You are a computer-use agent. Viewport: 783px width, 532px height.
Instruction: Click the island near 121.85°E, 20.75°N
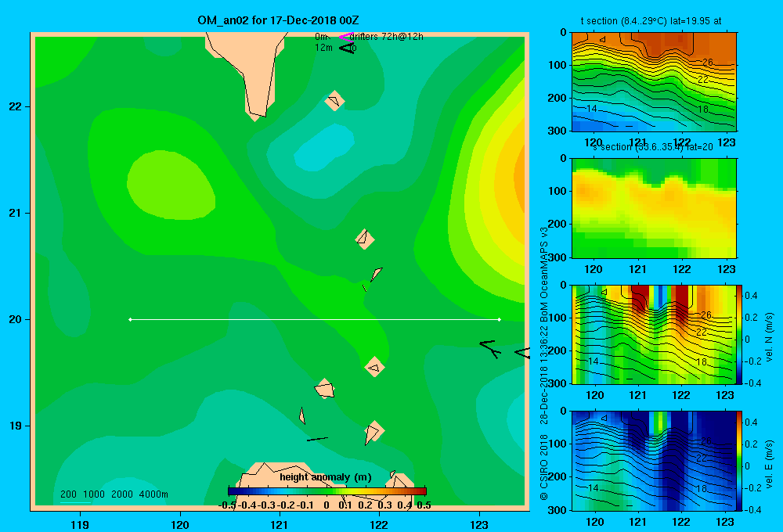coord(365,239)
